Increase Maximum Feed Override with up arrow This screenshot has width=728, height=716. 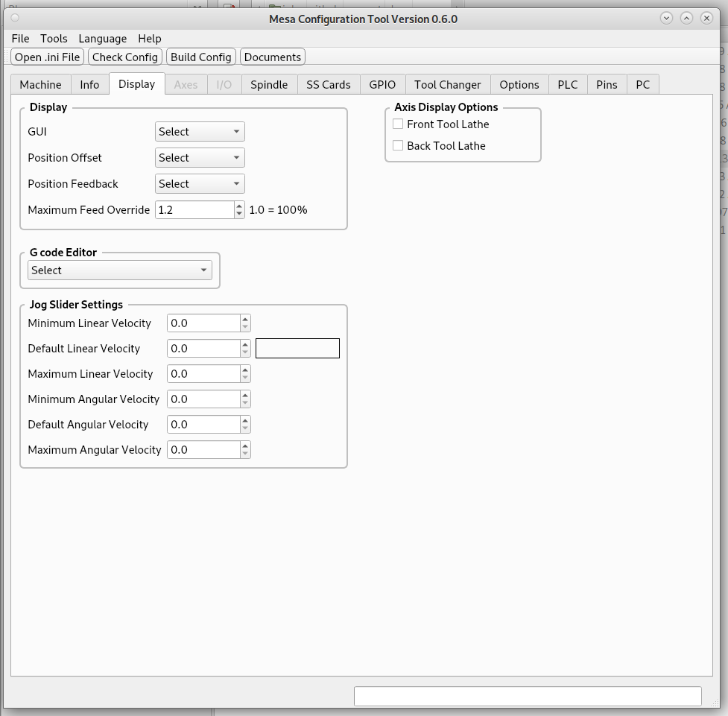point(239,206)
